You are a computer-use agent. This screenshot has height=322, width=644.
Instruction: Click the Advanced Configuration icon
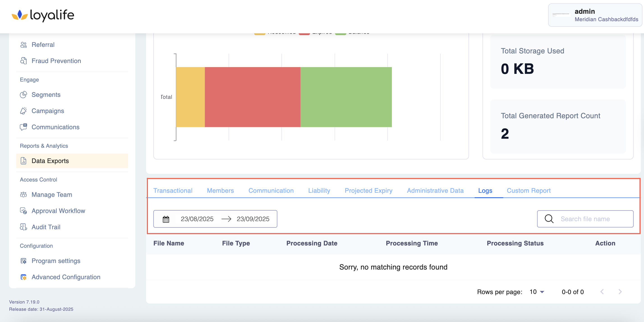click(23, 277)
